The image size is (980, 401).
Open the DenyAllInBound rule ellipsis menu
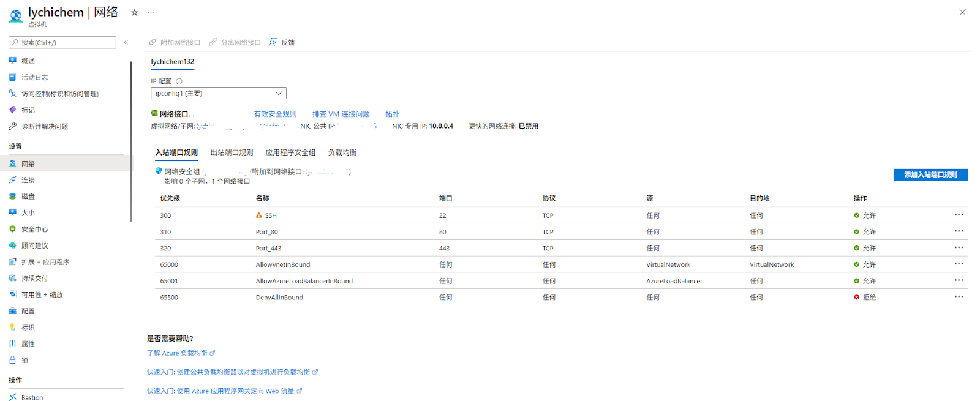tap(959, 297)
